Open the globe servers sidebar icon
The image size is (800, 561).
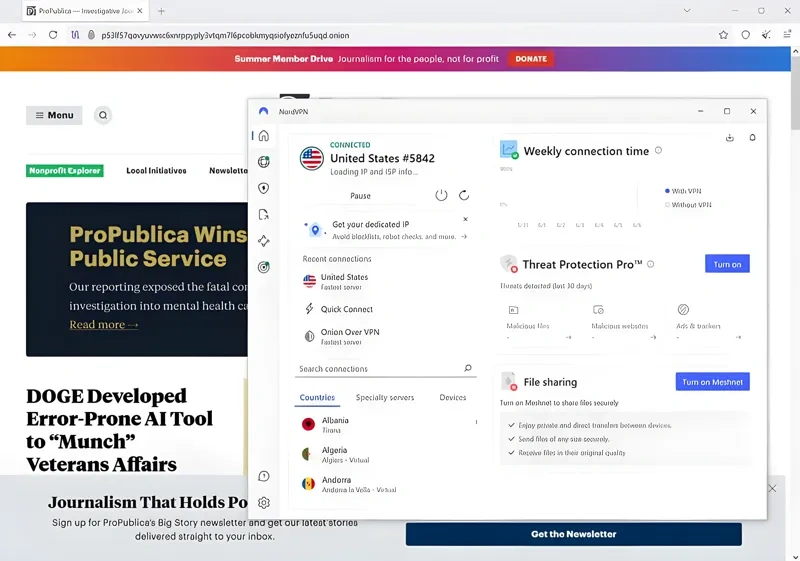pos(264,162)
